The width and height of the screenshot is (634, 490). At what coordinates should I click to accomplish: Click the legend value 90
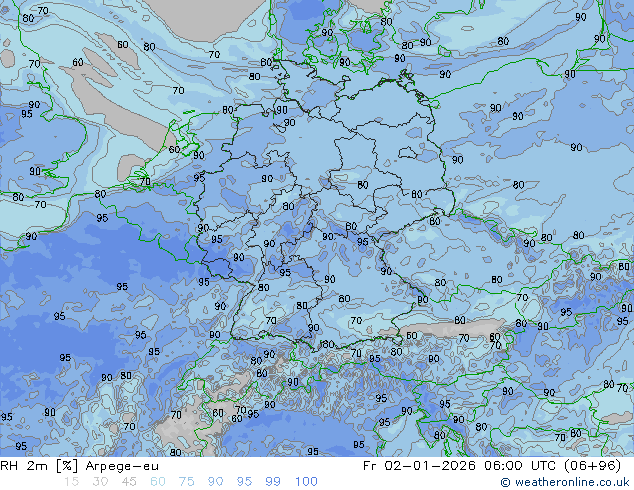[215, 482]
